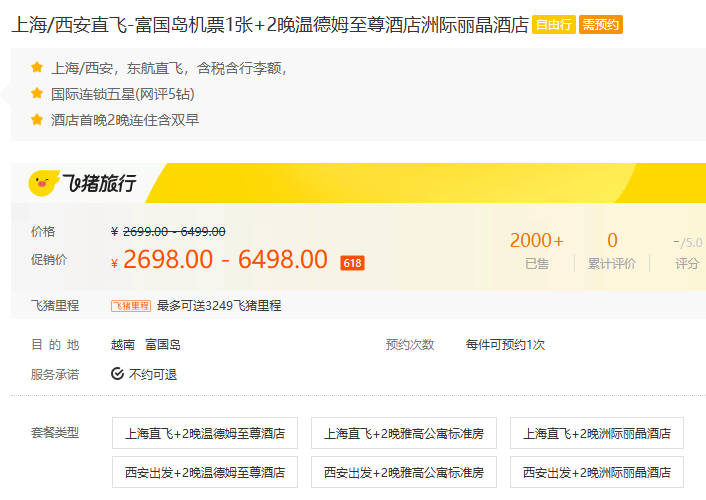Select package 上海直飞+2晚温德姆至尊酒店
The height and width of the screenshot is (500, 706).
click(x=205, y=433)
